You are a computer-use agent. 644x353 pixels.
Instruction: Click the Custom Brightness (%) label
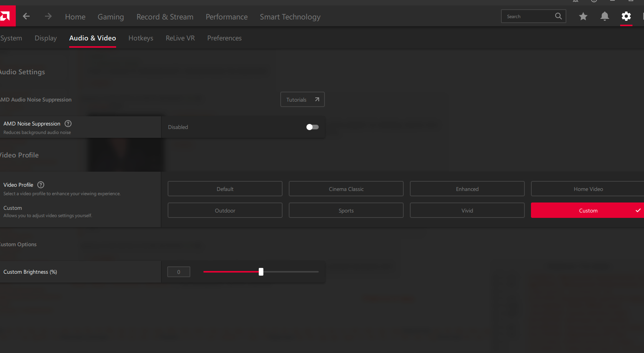30,272
